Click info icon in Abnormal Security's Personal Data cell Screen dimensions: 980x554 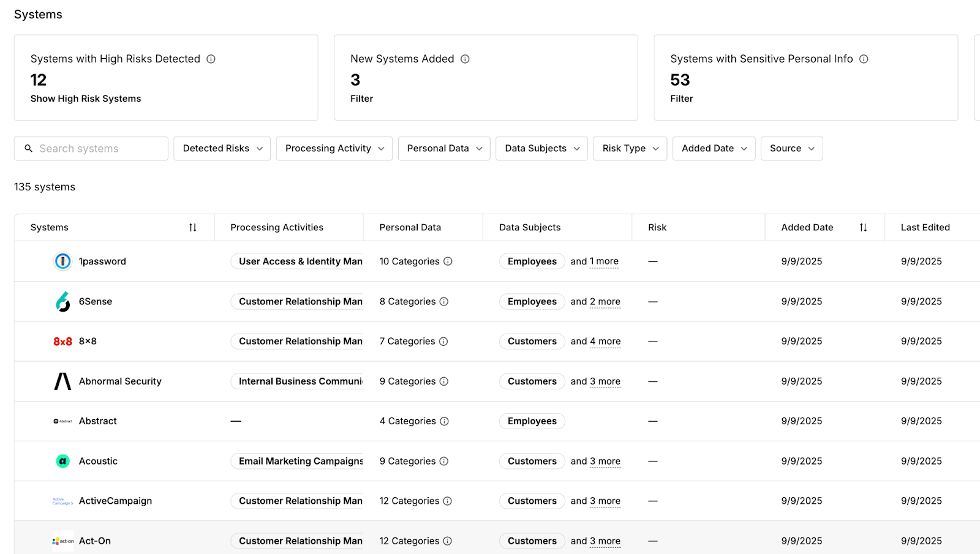tap(444, 381)
